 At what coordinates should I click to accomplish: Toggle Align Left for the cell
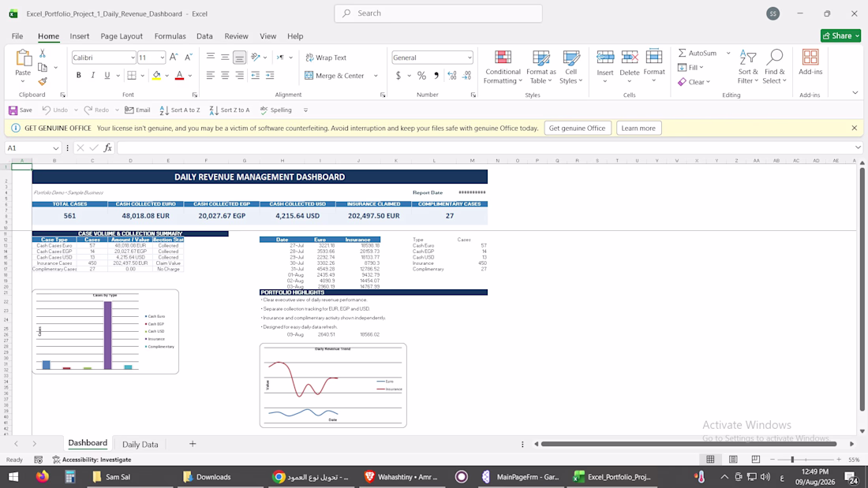click(211, 75)
